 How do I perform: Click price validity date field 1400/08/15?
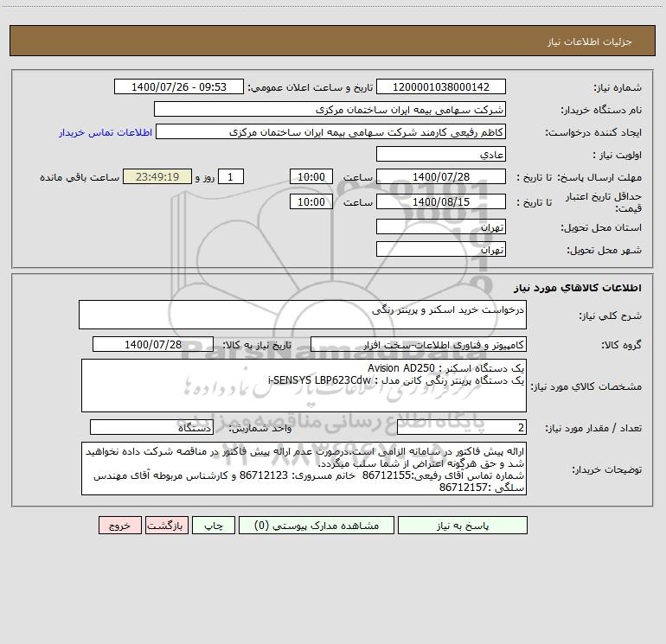pyautogui.click(x=441, y=201)
